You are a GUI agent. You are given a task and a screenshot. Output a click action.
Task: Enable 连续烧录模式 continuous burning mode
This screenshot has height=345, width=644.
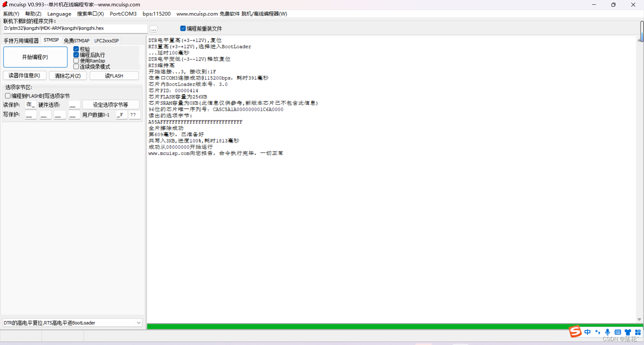pos(76,67)
